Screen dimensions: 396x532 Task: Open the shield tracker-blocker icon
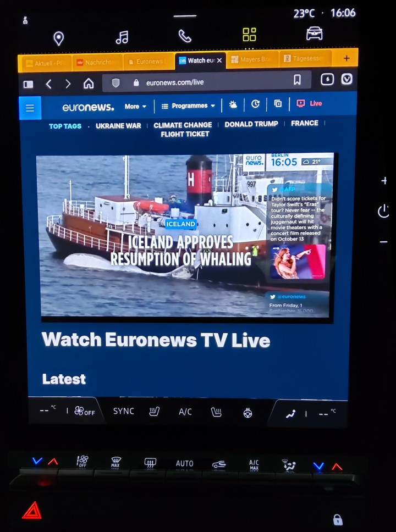tap(116, 83)
